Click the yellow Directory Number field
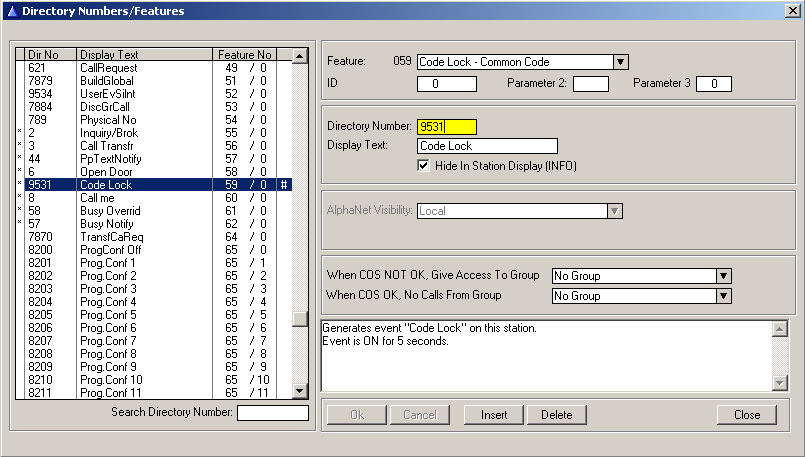 click(x=447, y=126)
